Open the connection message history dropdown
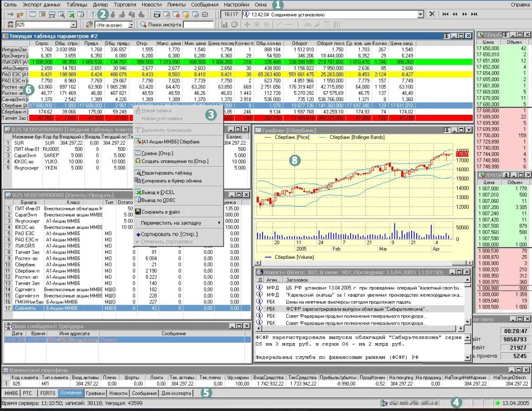 click(x=420, y=15)
